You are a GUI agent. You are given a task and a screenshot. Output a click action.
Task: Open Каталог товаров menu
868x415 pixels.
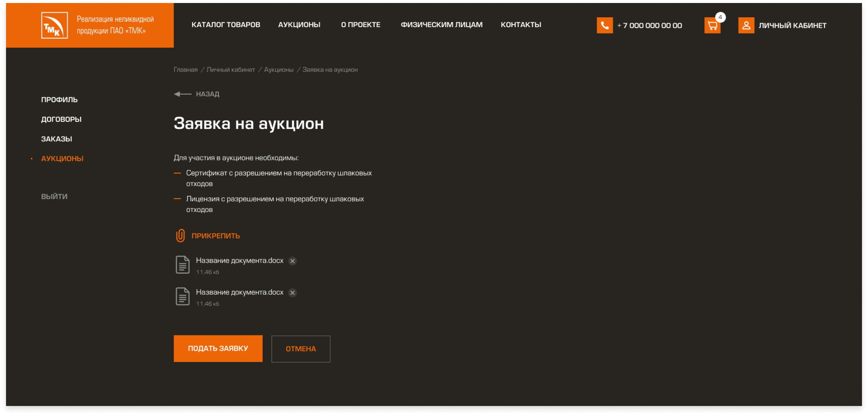[x=226, y=25]
